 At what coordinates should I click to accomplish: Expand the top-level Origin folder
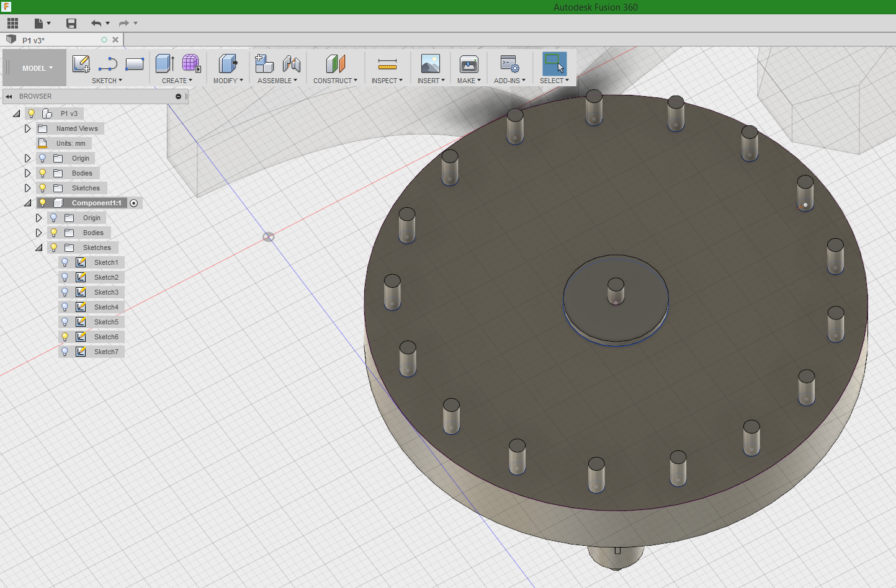[27, 158]
